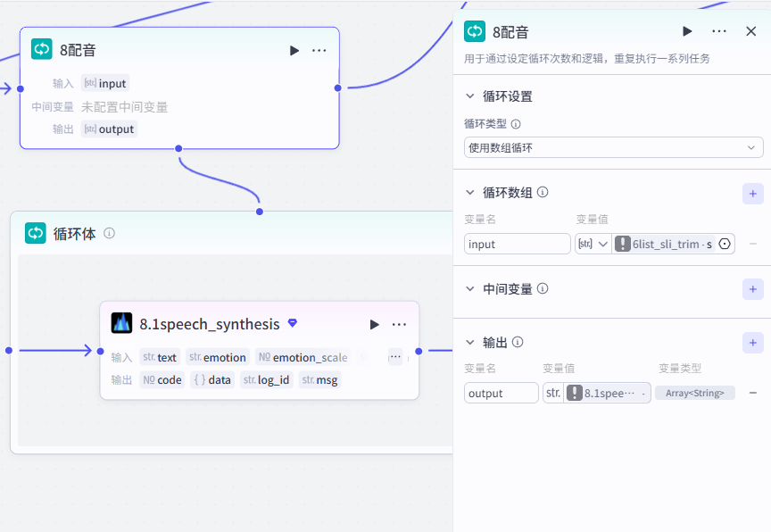This screenshot has width=771, height=532.
Task: Collapse the 输出 section
Action: [x=470, y=342]
